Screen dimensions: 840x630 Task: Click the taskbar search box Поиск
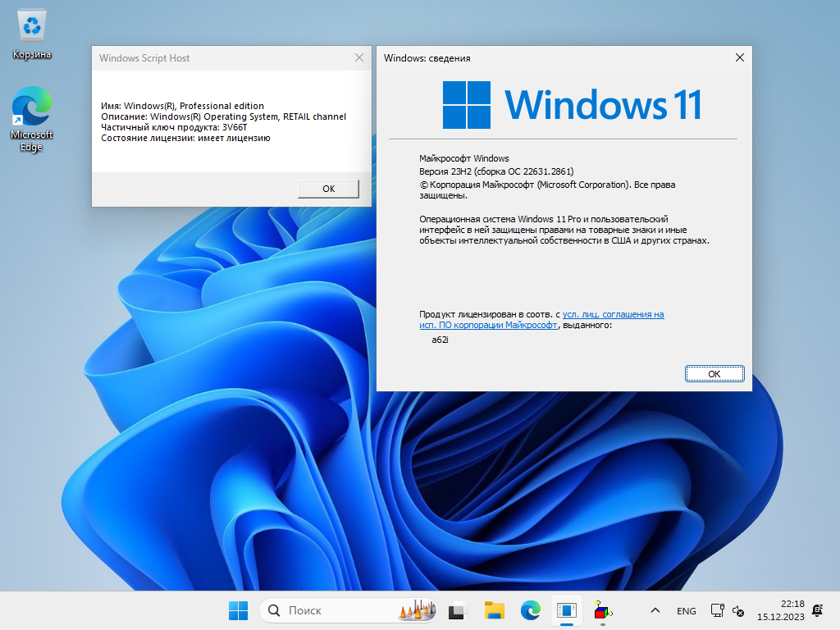348,610
